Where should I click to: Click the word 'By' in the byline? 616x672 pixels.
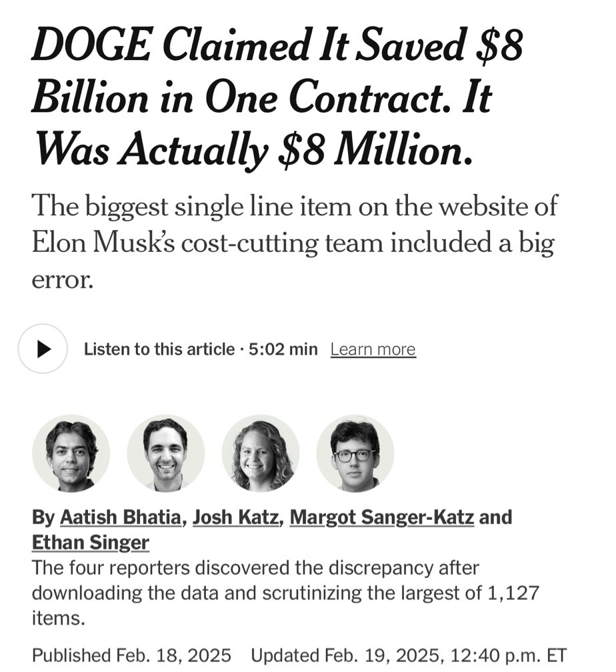[x=43, y=517]
